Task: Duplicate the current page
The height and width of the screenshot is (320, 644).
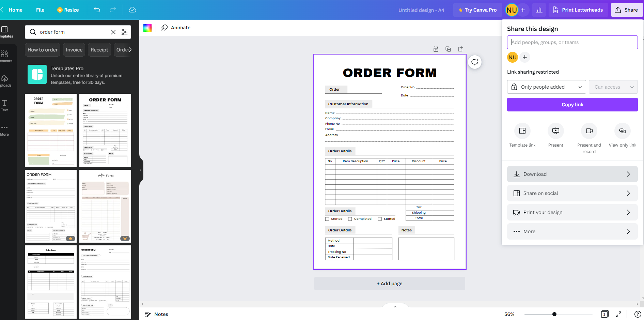Action: pyautogui.click(x=448, y=49)
